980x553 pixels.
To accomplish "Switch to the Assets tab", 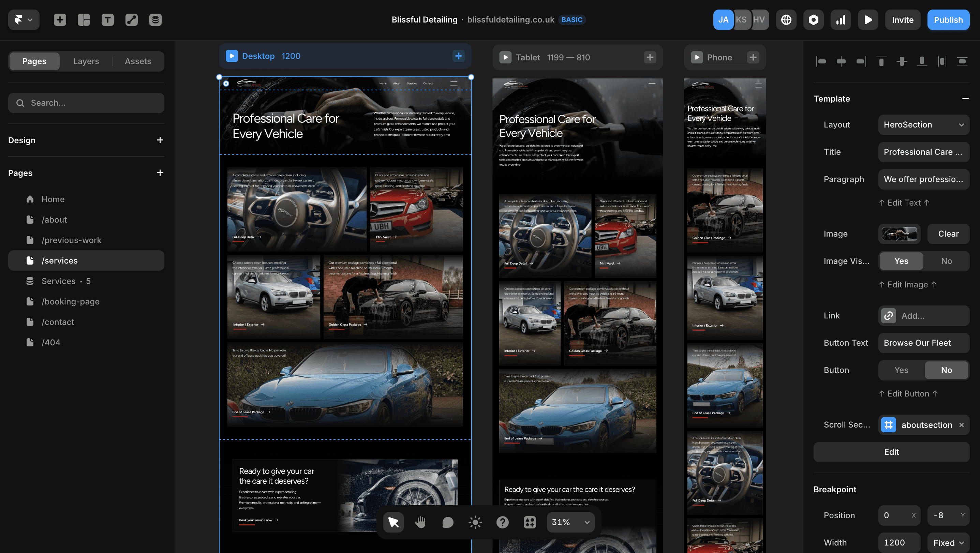I will (138, 61).
